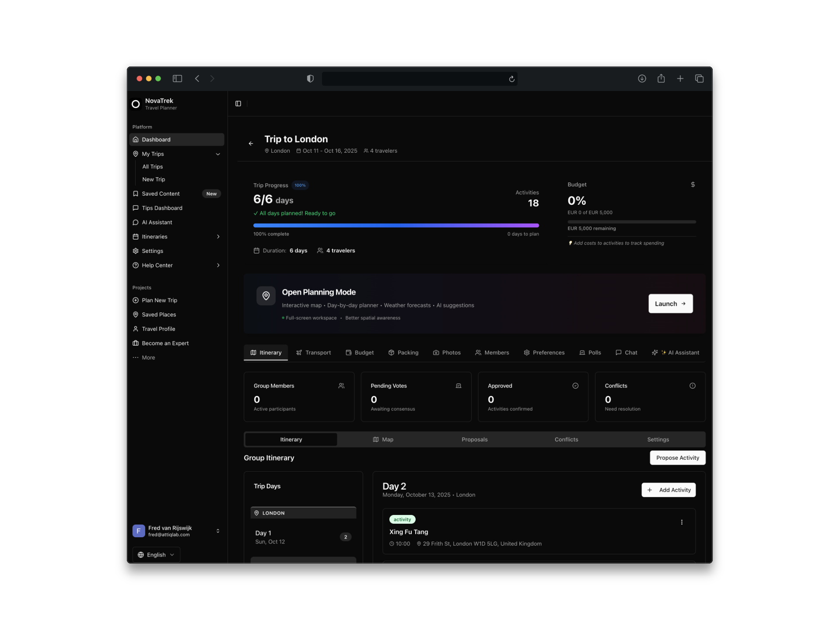Viewport: 840px width, 630px height.
Task: Open the Photos section icon
Action: [x=436, y=353]
